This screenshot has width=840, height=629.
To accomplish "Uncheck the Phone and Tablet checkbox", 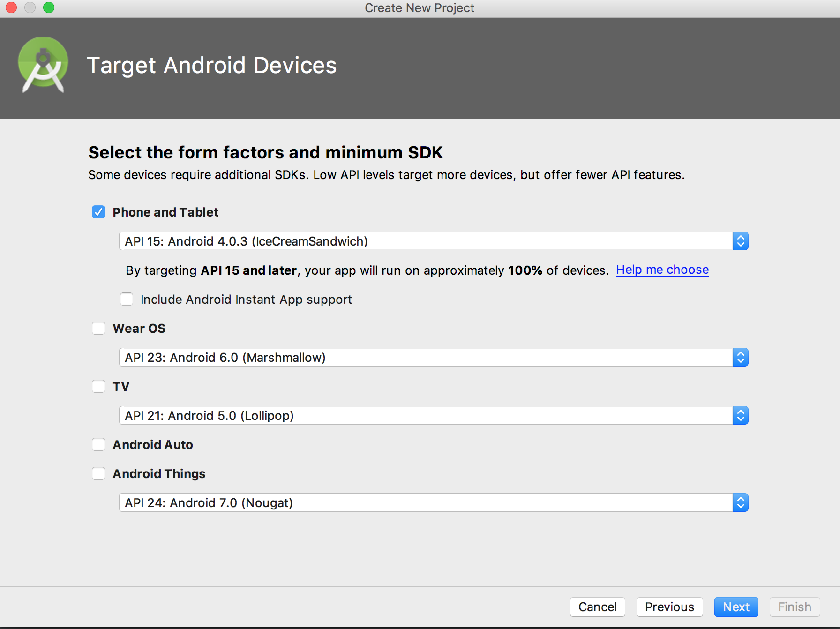I will pyautogui.click(x=98, y=212).
